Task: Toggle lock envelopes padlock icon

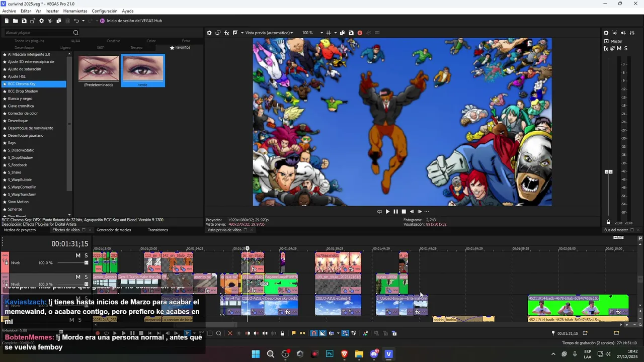Action: coord(282,333)
